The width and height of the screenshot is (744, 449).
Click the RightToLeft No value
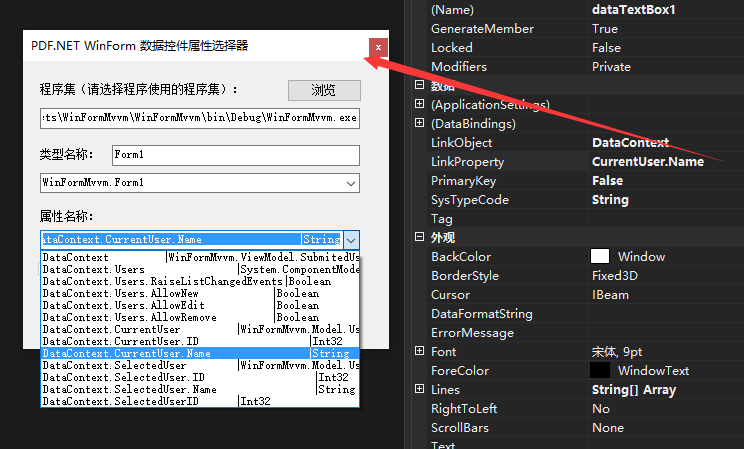[601, 409]
